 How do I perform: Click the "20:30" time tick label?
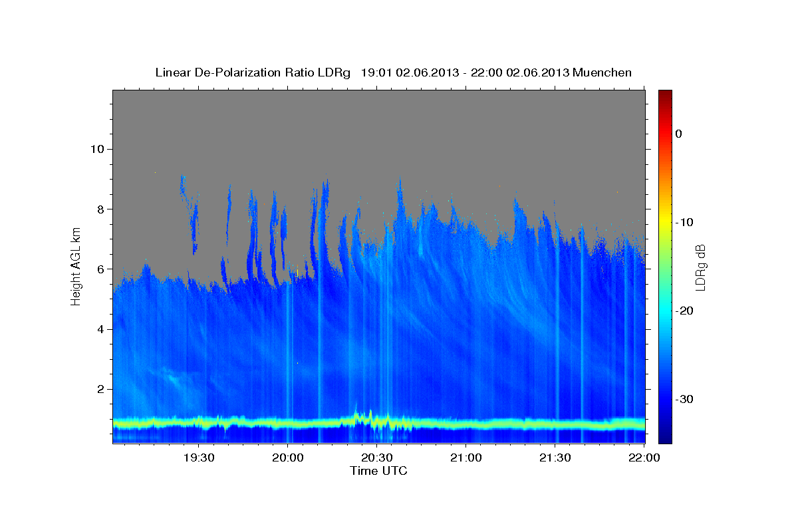pyautogui.click(x=376, y=458)
